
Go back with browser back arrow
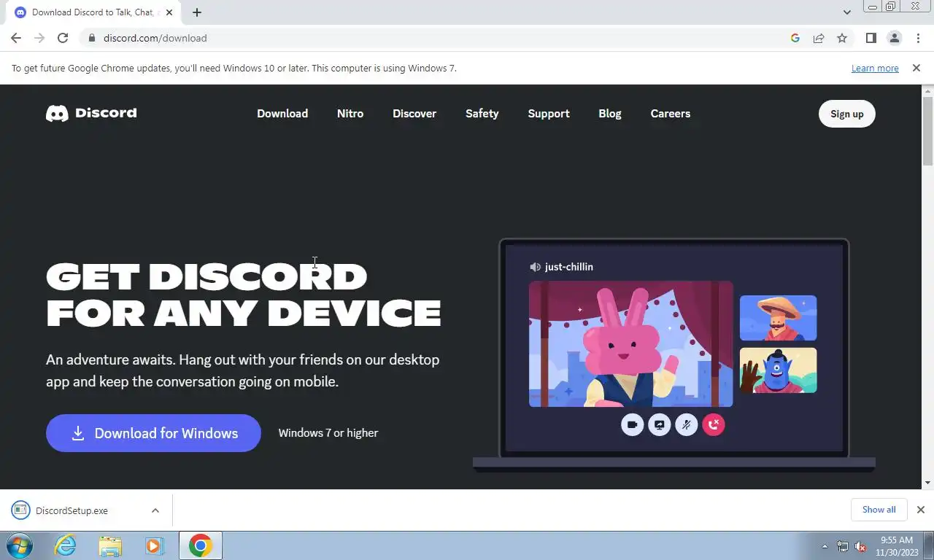16,38
